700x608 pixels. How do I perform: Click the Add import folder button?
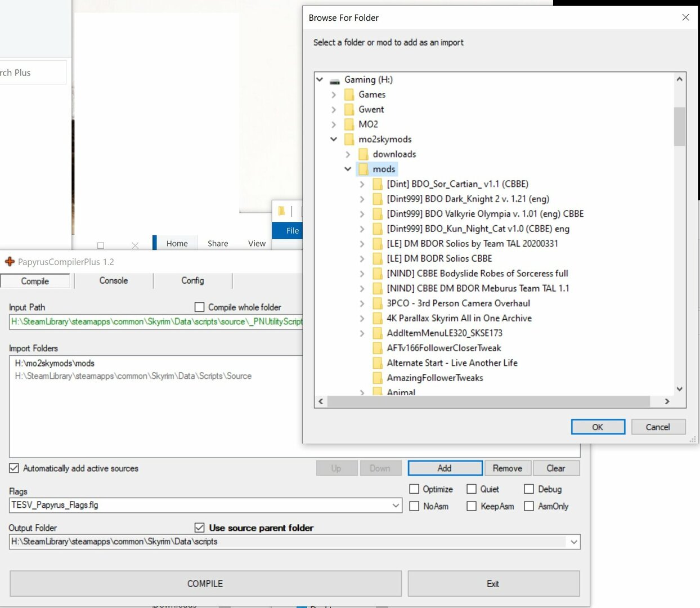coord(445,468)
